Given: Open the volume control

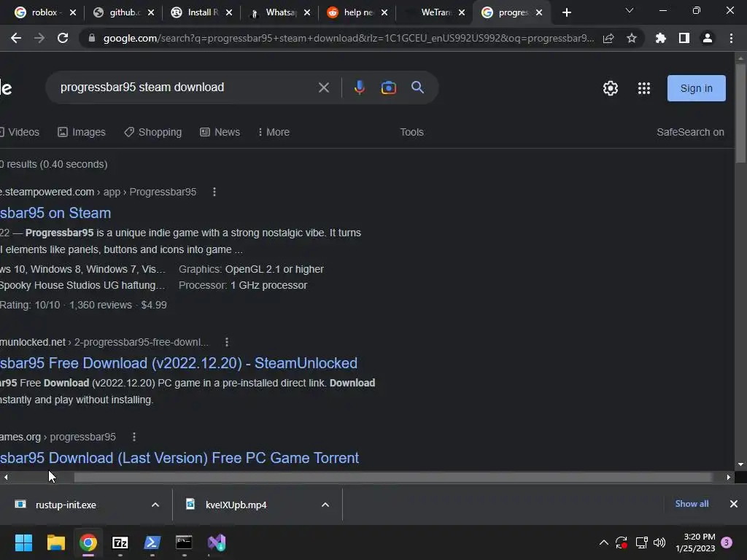Looking at the screenshot, I should (659, 542).
